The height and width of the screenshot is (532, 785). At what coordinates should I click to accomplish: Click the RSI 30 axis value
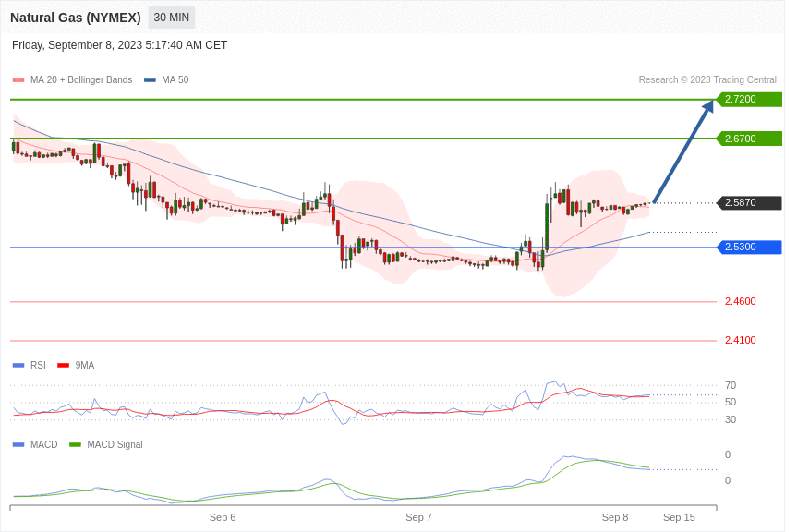731,419
